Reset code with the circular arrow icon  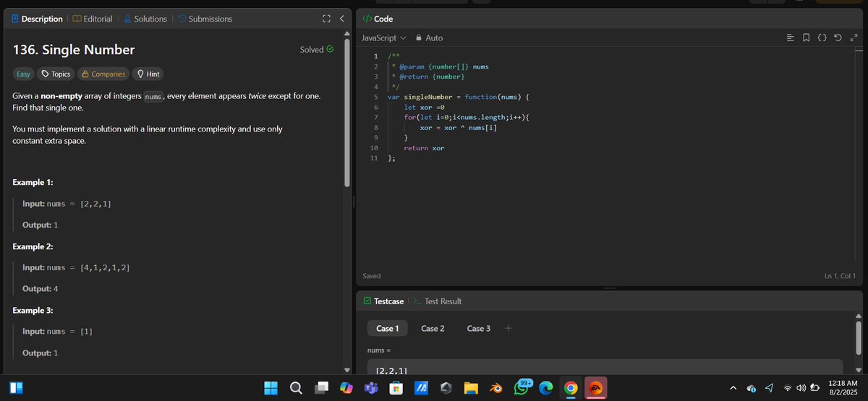[838, 38]
